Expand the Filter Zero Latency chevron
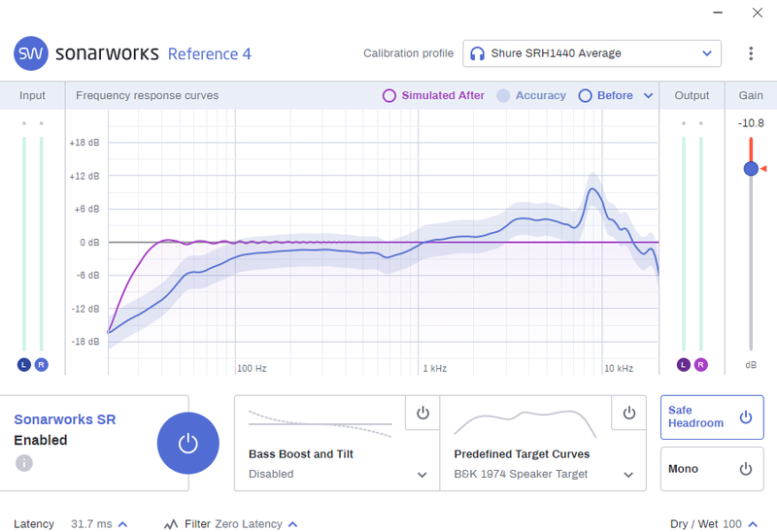The height and width of the screenshot is (532, 777). point(293,524)
